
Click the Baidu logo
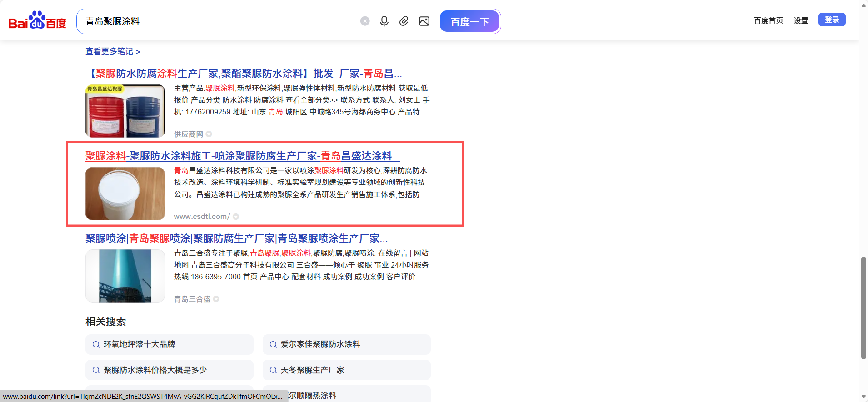tap(37, 20)
